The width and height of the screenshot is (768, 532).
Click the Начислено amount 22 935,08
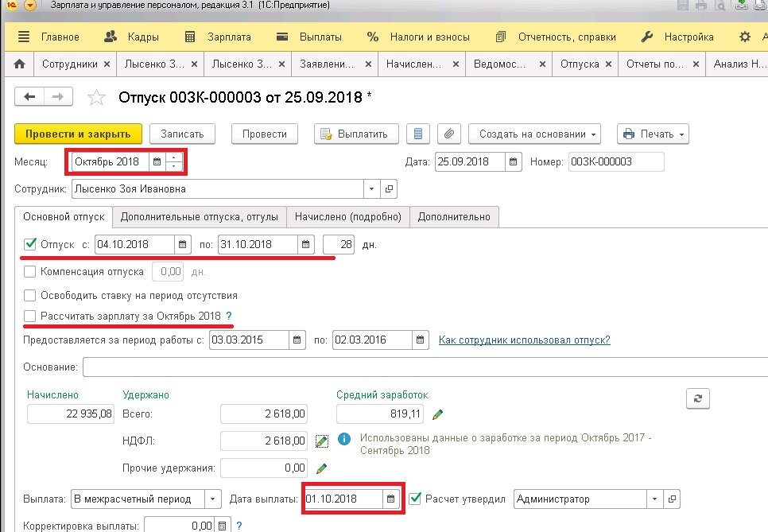[70, 414]
